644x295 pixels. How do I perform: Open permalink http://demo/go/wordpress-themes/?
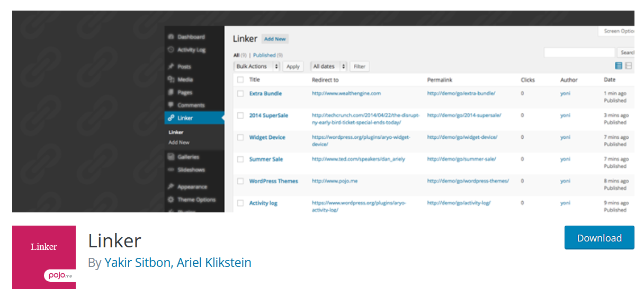(x=468, y=181)
